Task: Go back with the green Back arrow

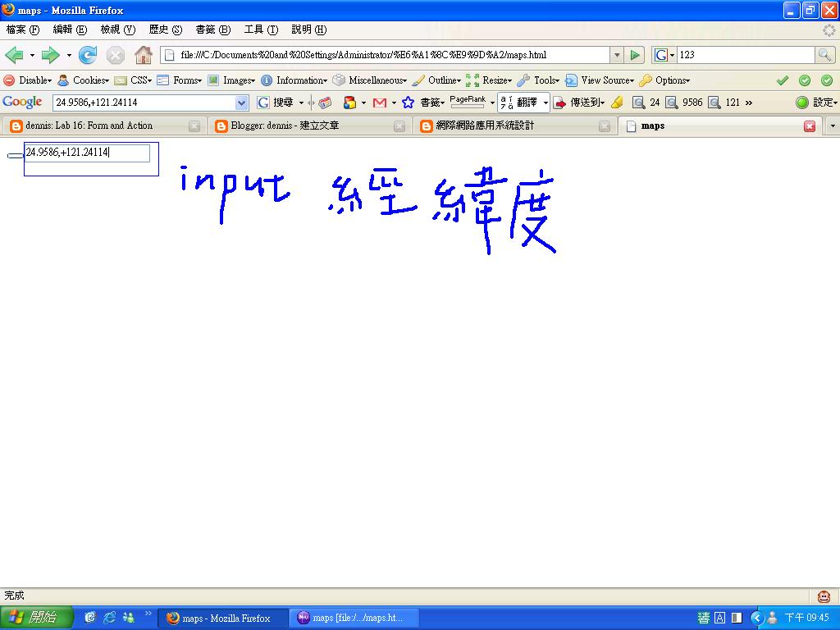Action: click(x=14, y=55)
